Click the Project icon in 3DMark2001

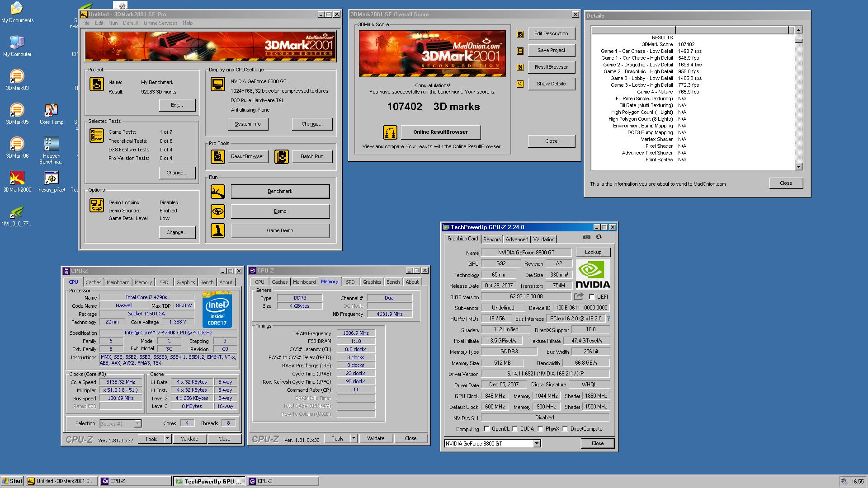click(97, 84)
